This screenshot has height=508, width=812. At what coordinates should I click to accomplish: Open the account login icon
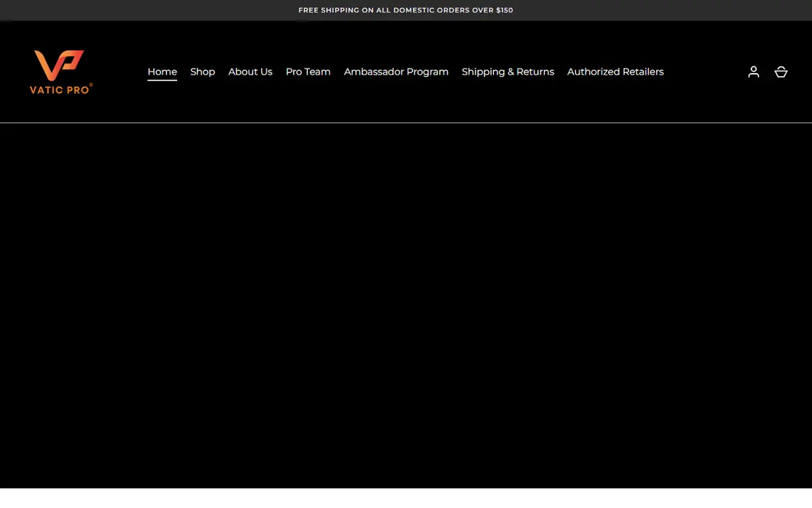pos(754,72)
